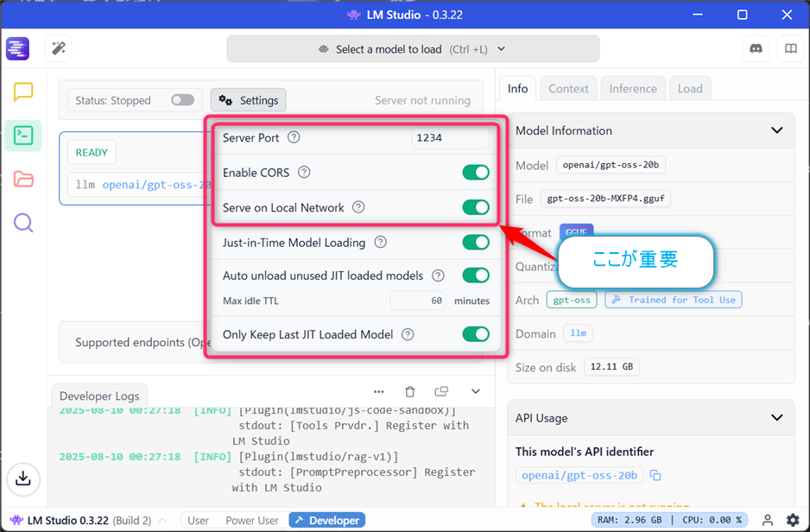Copy the API identifier openai/gpt-oss-20b
Screen dimensions: 810x532
click(655, 475)
